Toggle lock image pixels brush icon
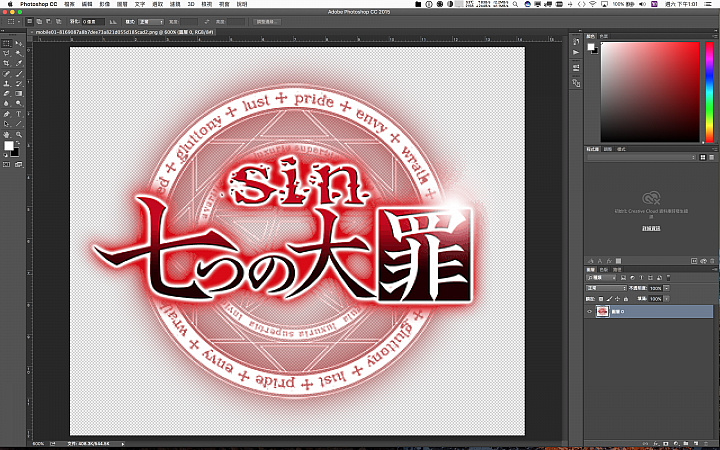 point(610,299)
